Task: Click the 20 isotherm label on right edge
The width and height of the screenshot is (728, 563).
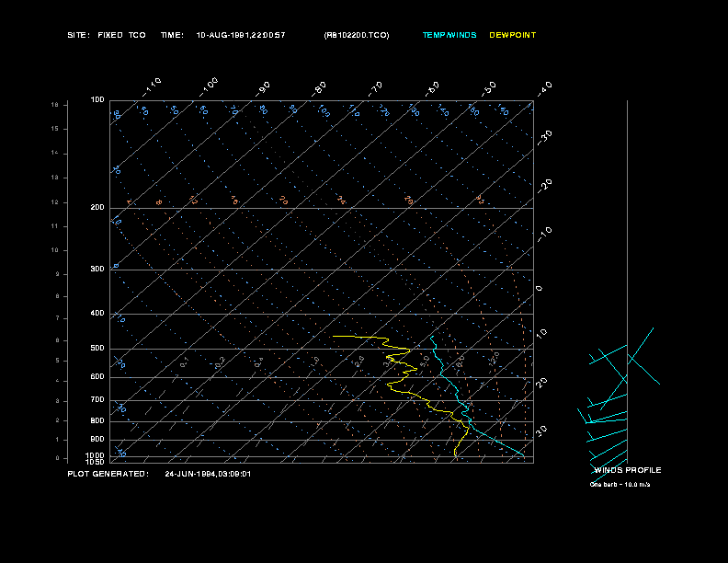Action: pos(541,383)
